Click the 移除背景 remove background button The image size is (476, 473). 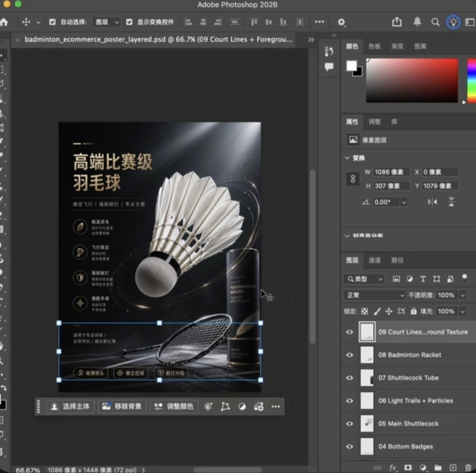pos(122,406)
